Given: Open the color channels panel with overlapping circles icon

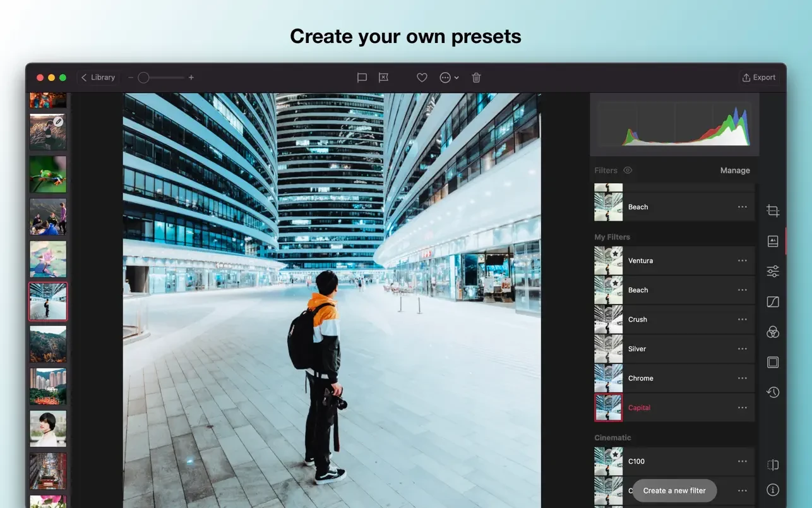Looking at the screenshot, I should point(773,332).
